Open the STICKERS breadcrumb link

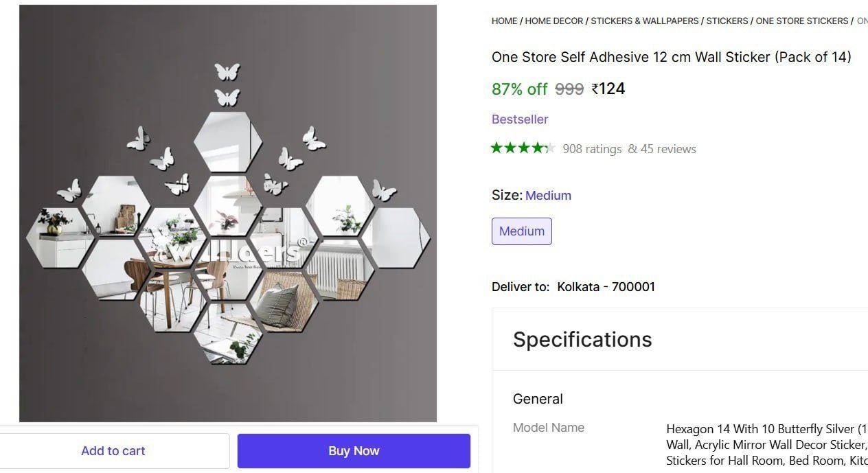(x=727, y=21)
